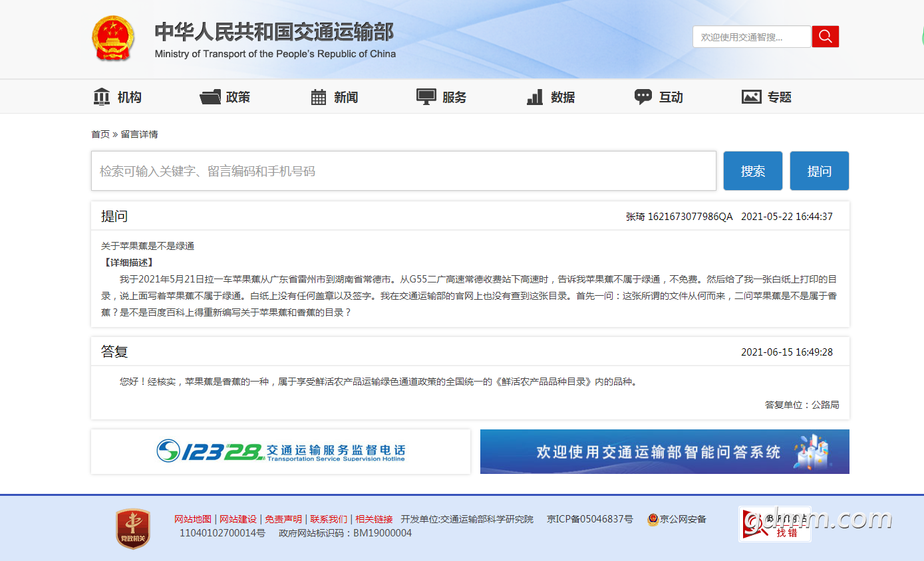The image size is (924, 561).
Task: Click the 京公网安备 registration link
Action: (683, 519)
